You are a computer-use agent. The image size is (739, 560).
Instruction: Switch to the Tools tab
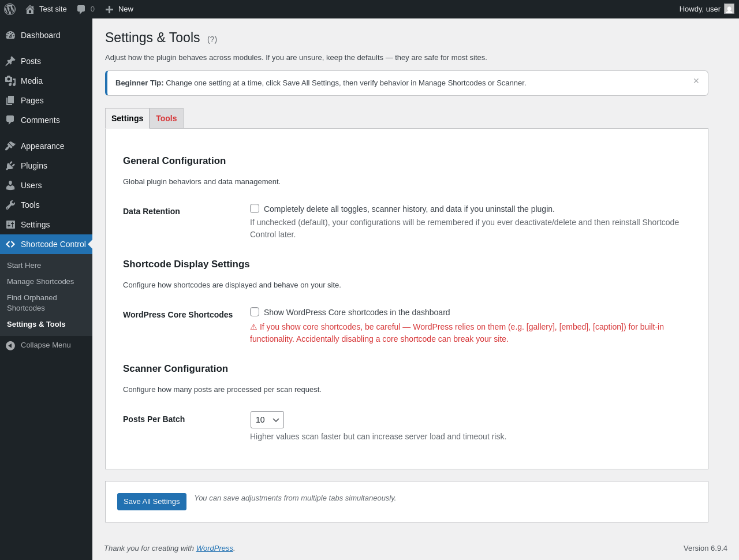(166, 118)
